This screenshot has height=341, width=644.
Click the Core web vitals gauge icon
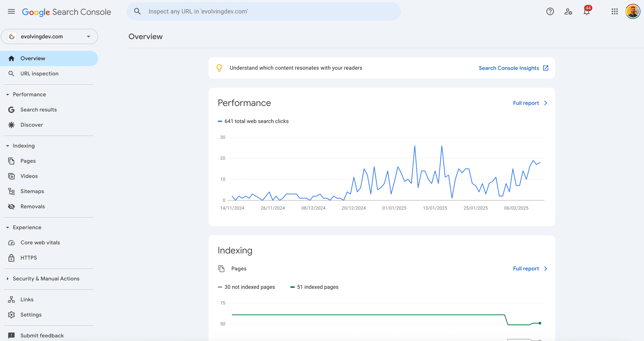pyautogui.click(x=11, y=243)
